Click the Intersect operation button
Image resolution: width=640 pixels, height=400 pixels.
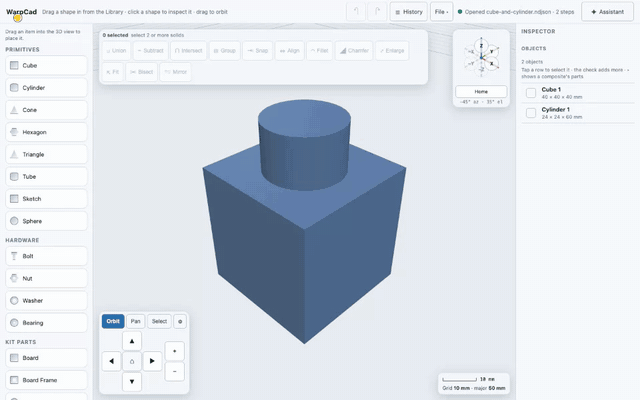[x=189, y=51]
